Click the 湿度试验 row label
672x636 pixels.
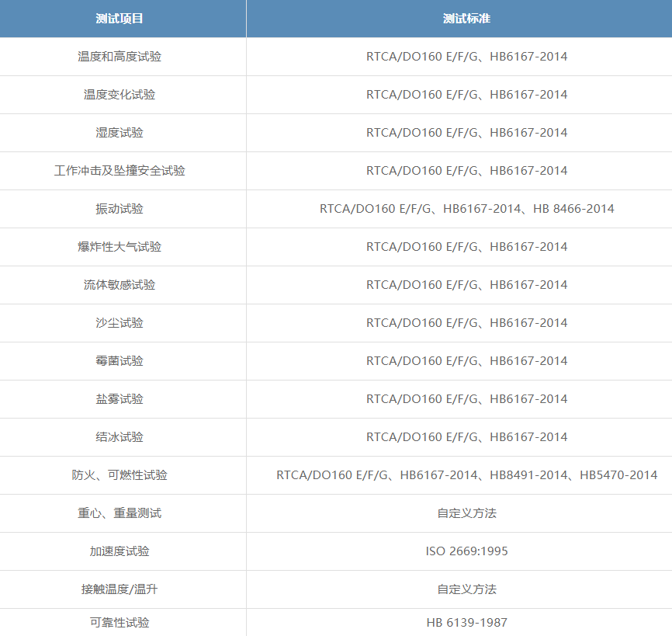pyautogui.click(x=120, y=133)
